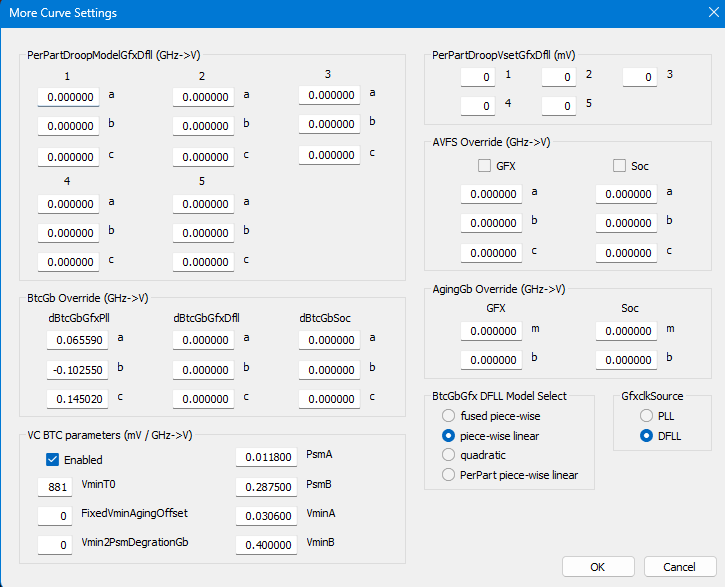Edit AVFS Override Soc 'c' value
The width and height of the screenshot is (725, 587).
tap(627, 253)
